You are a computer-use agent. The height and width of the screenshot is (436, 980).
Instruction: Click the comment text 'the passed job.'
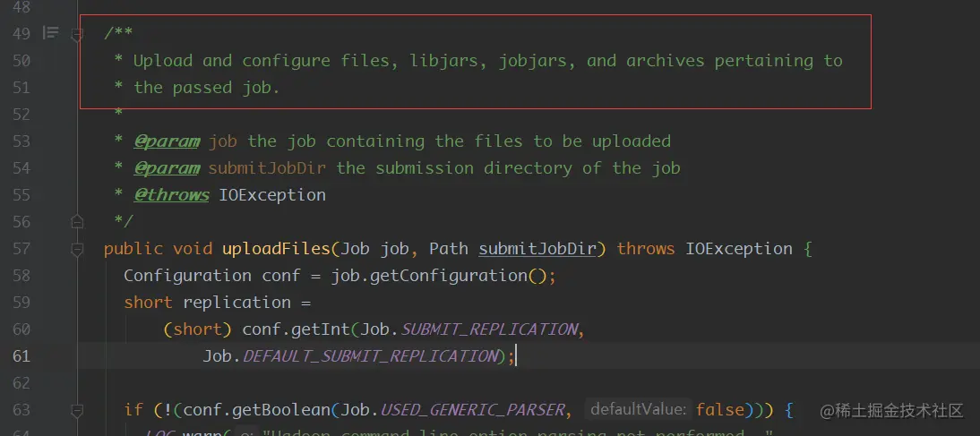pyautogui.click(x=206, y=88)
